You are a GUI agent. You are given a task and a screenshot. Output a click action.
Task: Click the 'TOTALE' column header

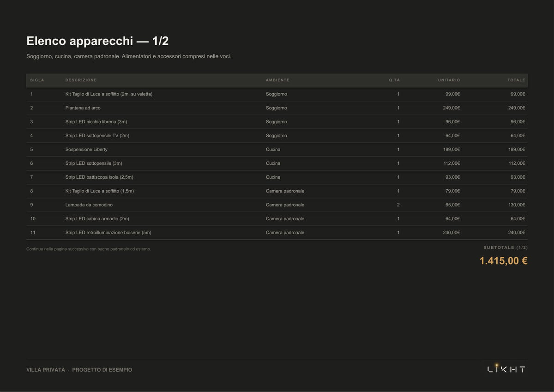point(516,80)
